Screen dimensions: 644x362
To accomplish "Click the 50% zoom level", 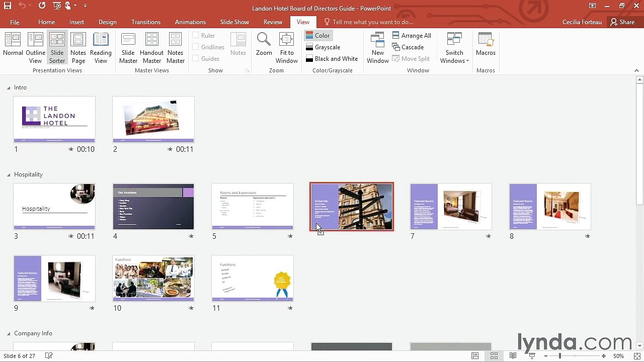I will 619,356.
